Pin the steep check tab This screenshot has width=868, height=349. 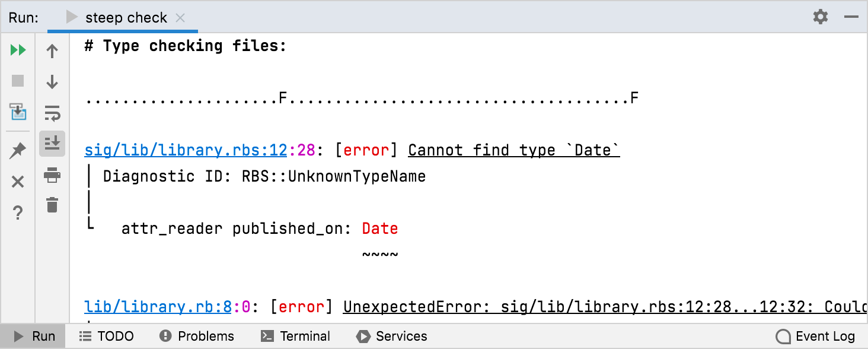point(18,150)
